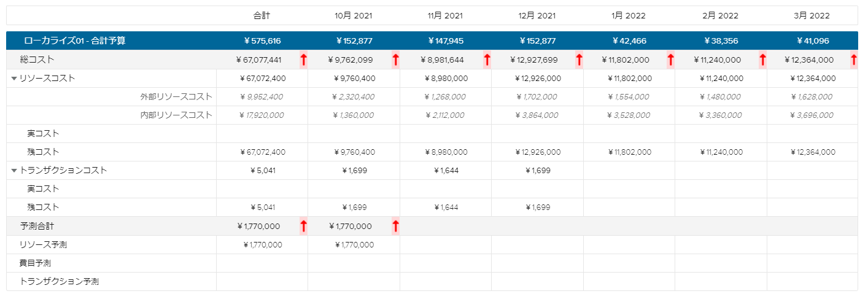Screen dimensions: 868x299
Task: Click red arrow icon in 総コスト 合計 cell
Action: pos(303,60)
